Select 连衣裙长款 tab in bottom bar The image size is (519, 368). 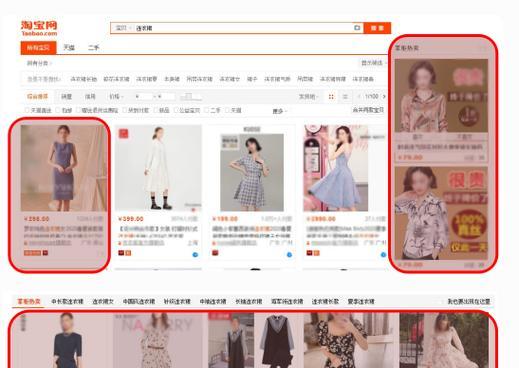325,302
